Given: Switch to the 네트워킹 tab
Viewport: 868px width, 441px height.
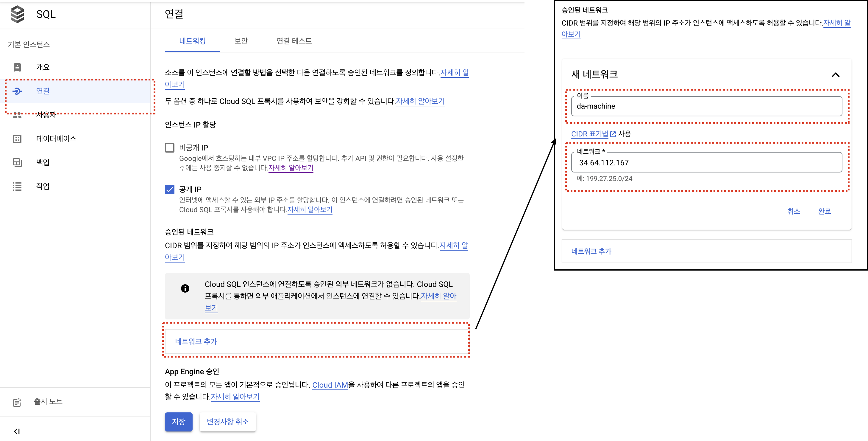Looking at the screenshot, I should click(x=192, y=41).
